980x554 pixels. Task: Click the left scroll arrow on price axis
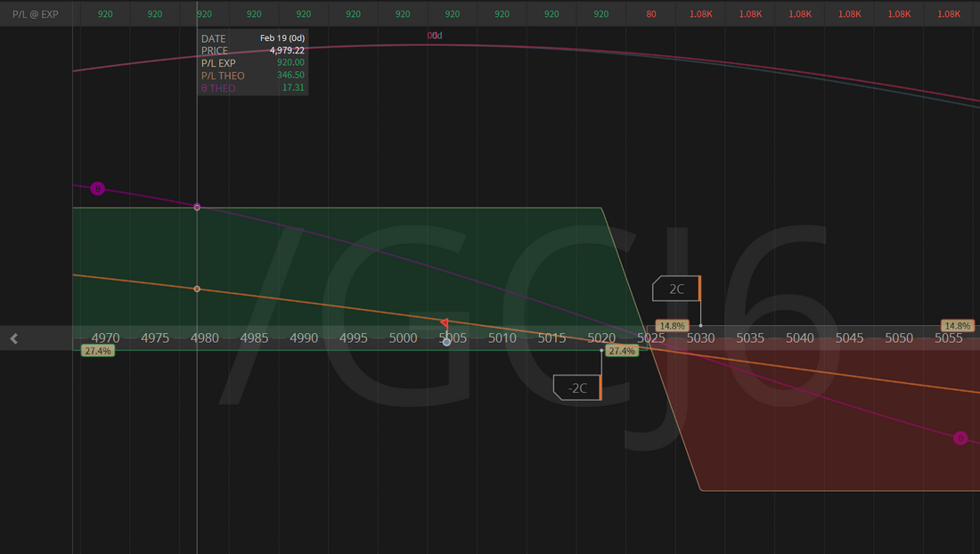click(13, 338)
